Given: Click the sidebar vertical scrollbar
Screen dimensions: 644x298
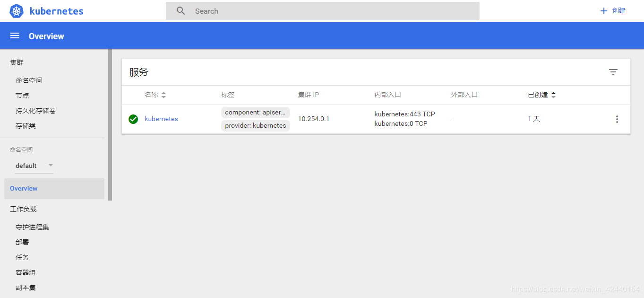Looking at the screenshot, I should (x=110, y=125).
